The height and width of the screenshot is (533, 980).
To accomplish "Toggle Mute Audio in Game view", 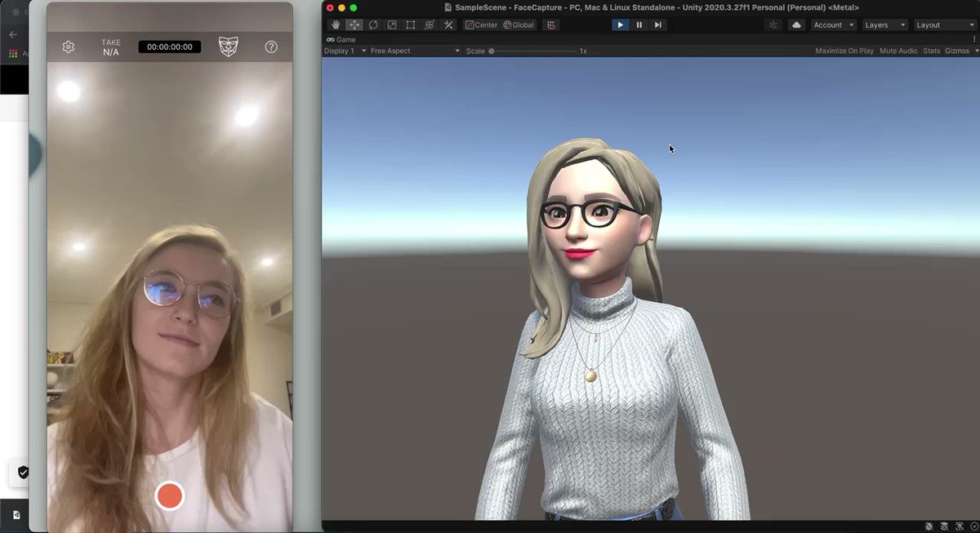I will (898, 51).
